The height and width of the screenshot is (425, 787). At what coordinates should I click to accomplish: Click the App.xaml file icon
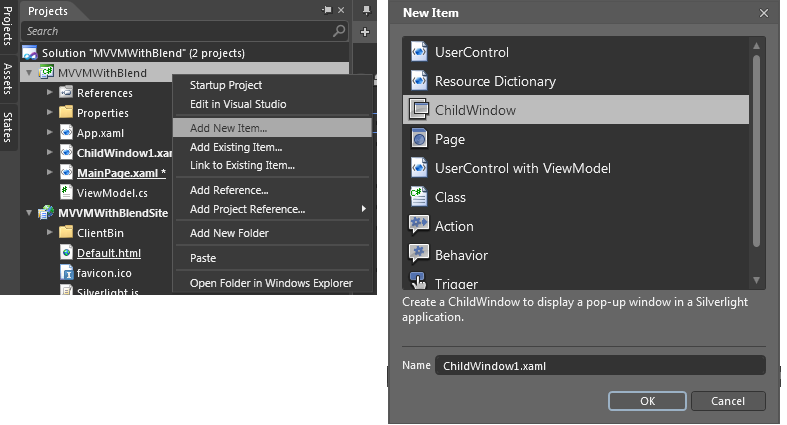(x=66, y=132)
